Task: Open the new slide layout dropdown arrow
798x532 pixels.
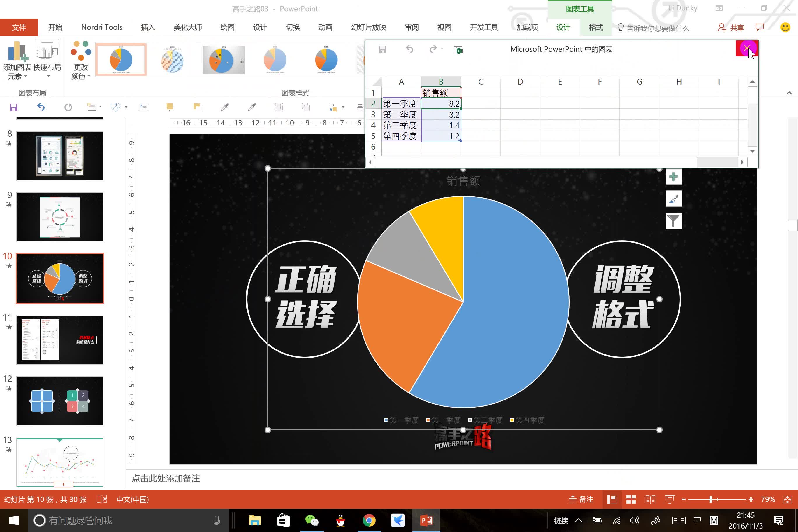Action: click(100, 107)
